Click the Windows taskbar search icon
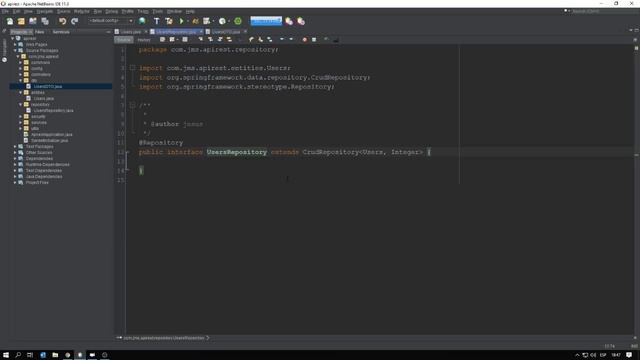This screenshot has width=640, height=360. [x=18, y=355]
